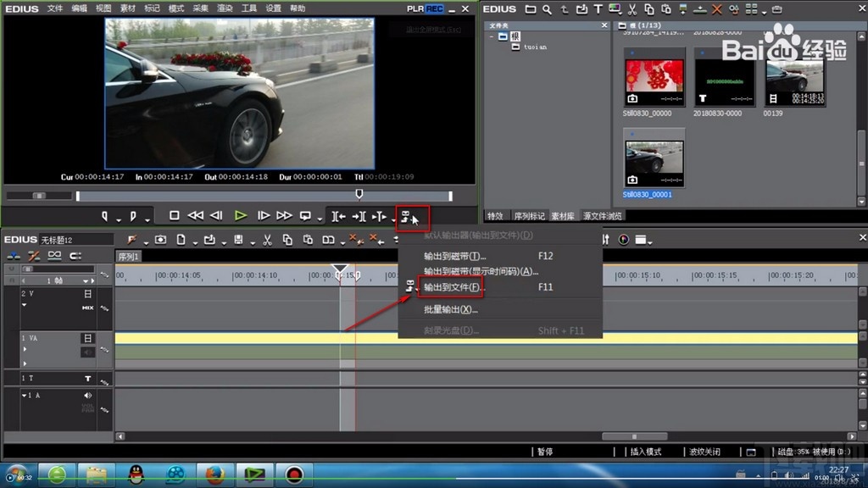Image resolution: width=868 pixels, height=488 pixels.
Task: Start playback with the green Play button
Action: click(x=240, y=215)
